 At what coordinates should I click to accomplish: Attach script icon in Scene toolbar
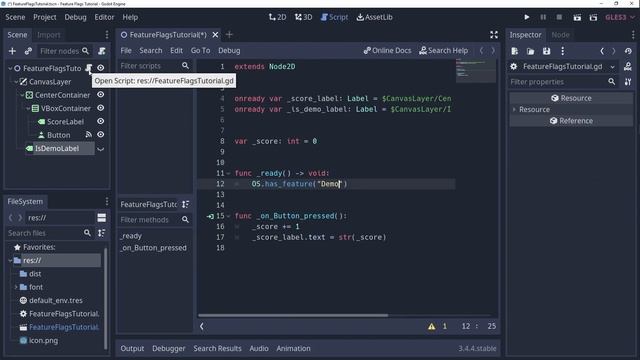click(102, 51)
